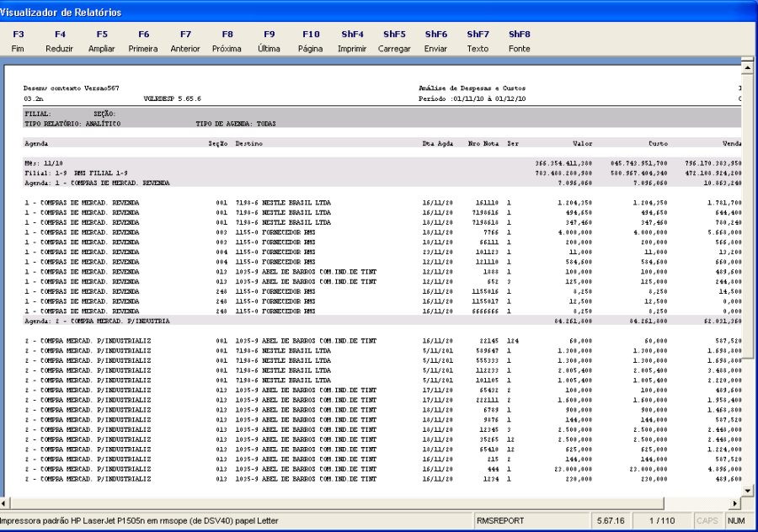Click page counter 1 / 110

[x=662, y=521]
